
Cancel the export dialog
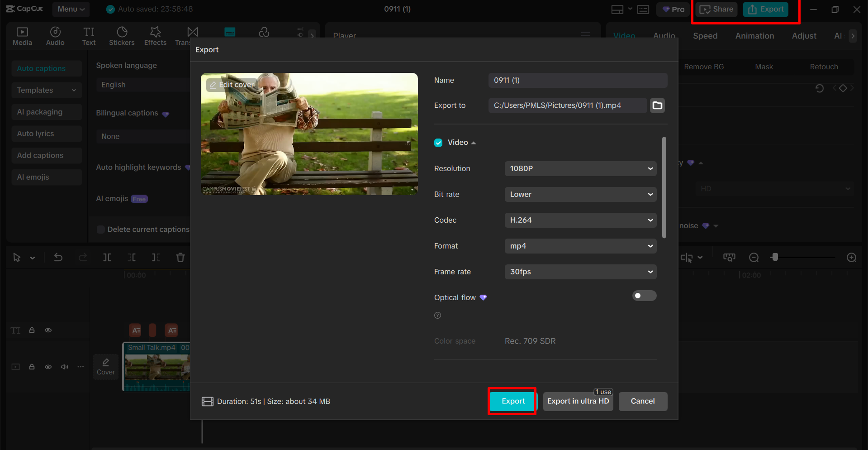click(642, 401)
